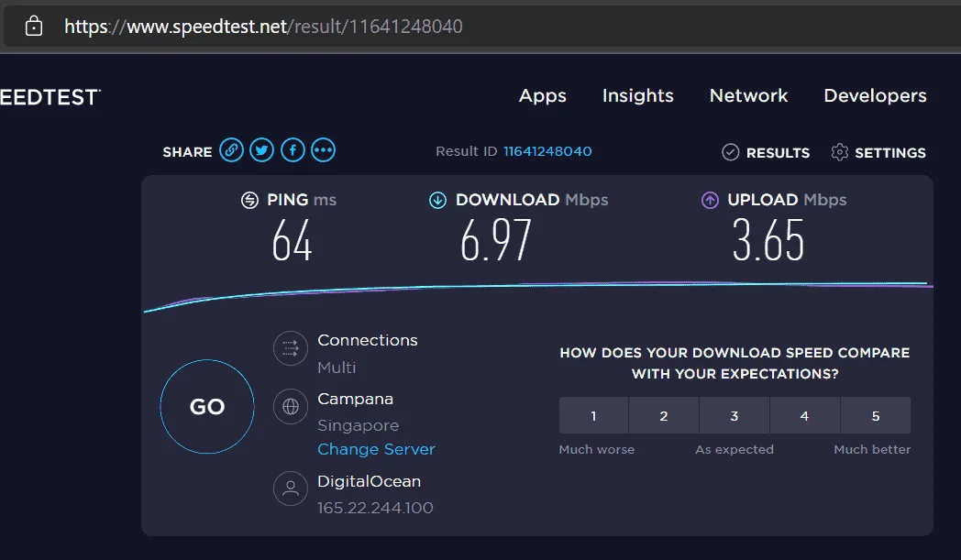961x560 pixels.
Task: Click the Settings gear icon
Action: point(840,152)
